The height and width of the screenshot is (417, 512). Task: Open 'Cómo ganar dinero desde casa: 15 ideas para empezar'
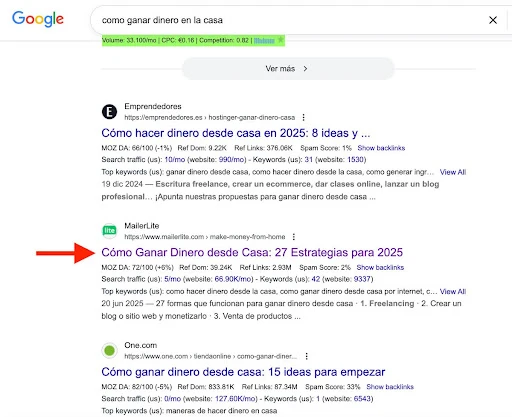243,372
